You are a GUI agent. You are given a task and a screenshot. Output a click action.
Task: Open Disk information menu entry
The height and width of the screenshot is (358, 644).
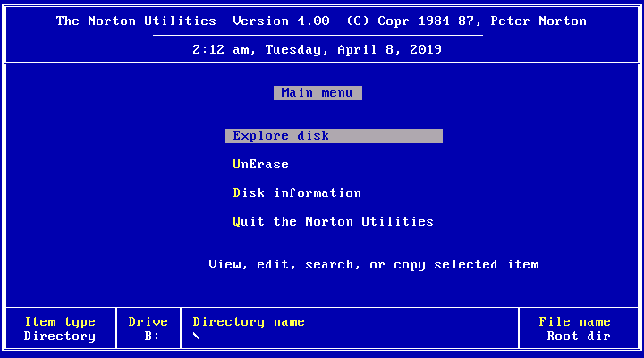click(x=297, y=192)
